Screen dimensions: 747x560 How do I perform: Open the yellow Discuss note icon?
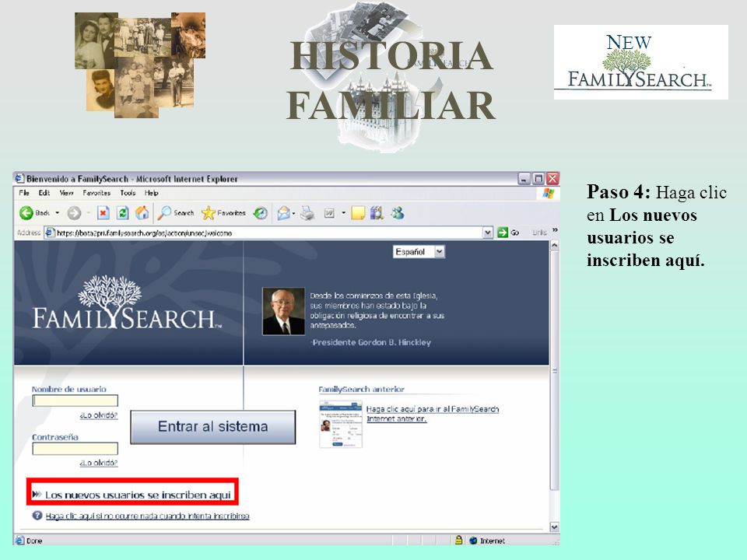(x=358, y=213)
